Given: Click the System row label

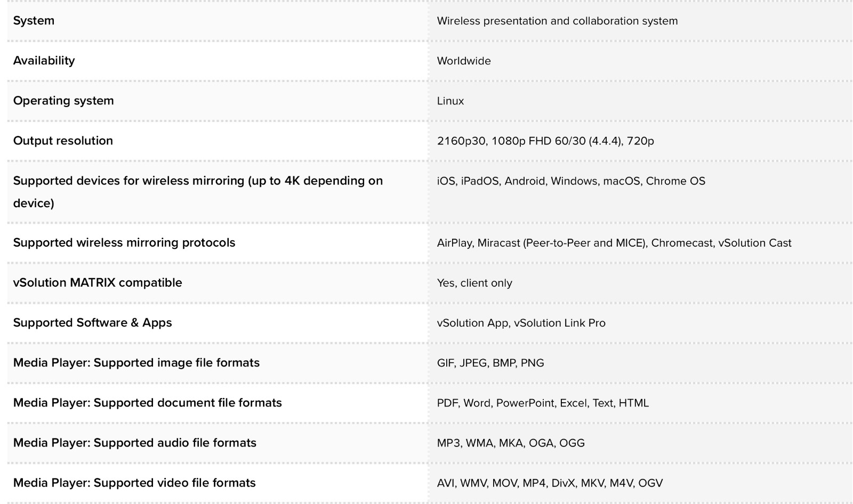Looking at the screenshot, I should [x=34, y=21].
